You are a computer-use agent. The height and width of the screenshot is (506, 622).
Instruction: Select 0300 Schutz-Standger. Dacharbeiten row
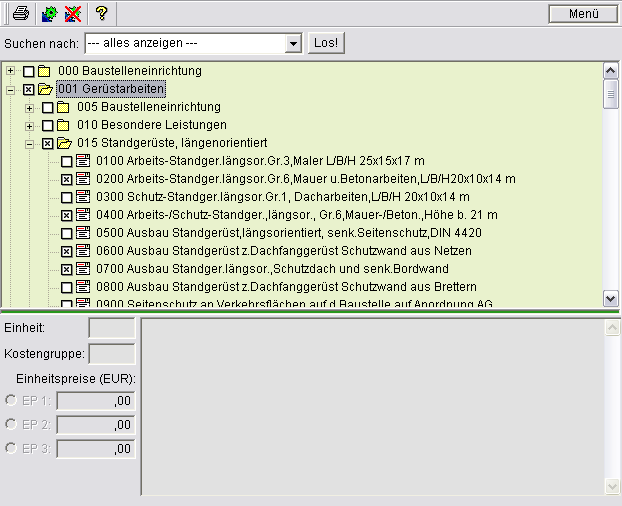tap(283, 197)
